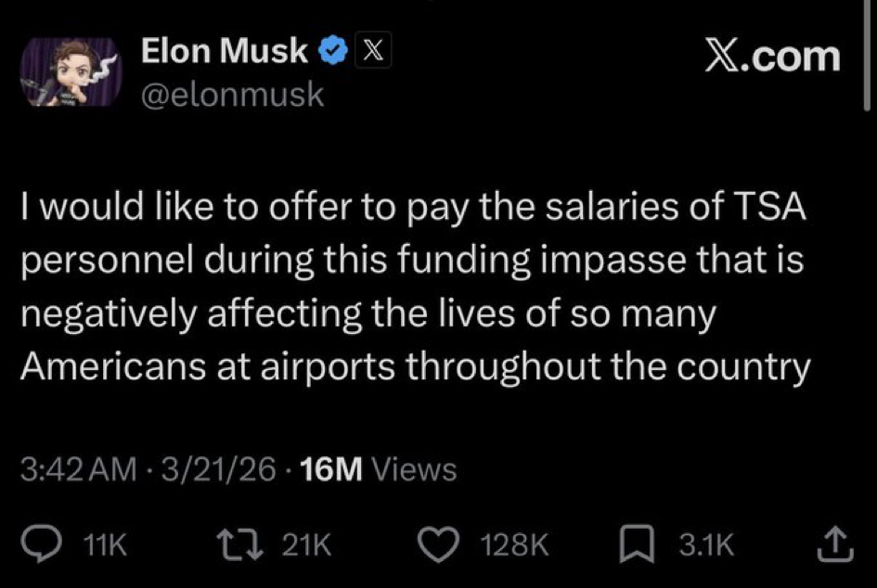Click the scrollbar at the right edge
This screenshot has width=877, height=588.
tap(868, 56)
